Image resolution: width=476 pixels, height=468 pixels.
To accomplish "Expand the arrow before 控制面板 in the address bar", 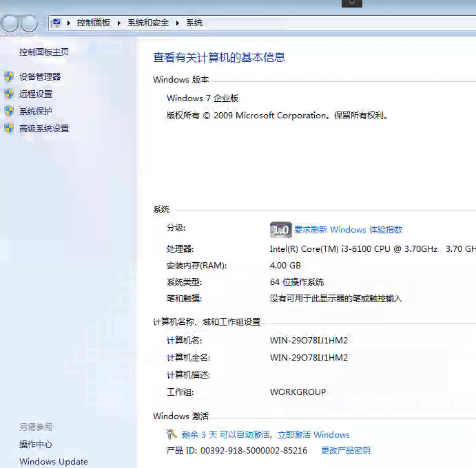I will pyautogui.click(x=69, y=23).
